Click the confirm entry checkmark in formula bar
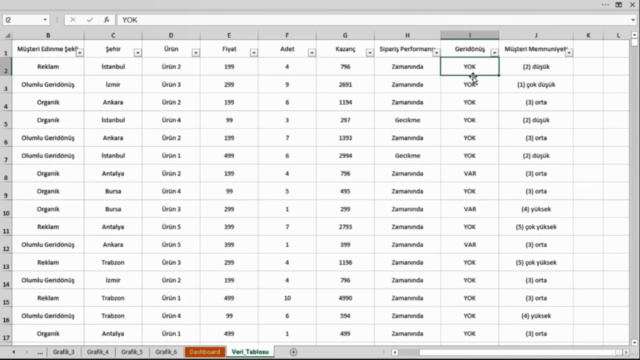Viewport: 640px width, 360px height. coord(90,20)
